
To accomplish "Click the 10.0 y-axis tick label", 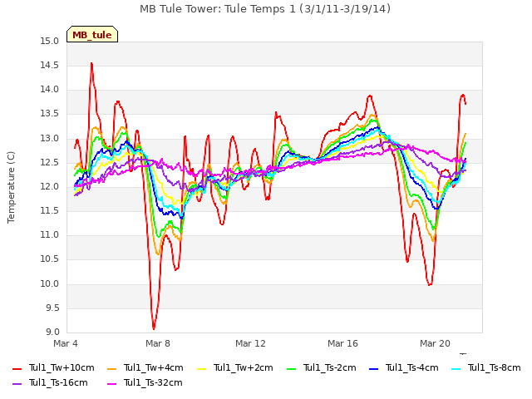I will coord(50,284).
